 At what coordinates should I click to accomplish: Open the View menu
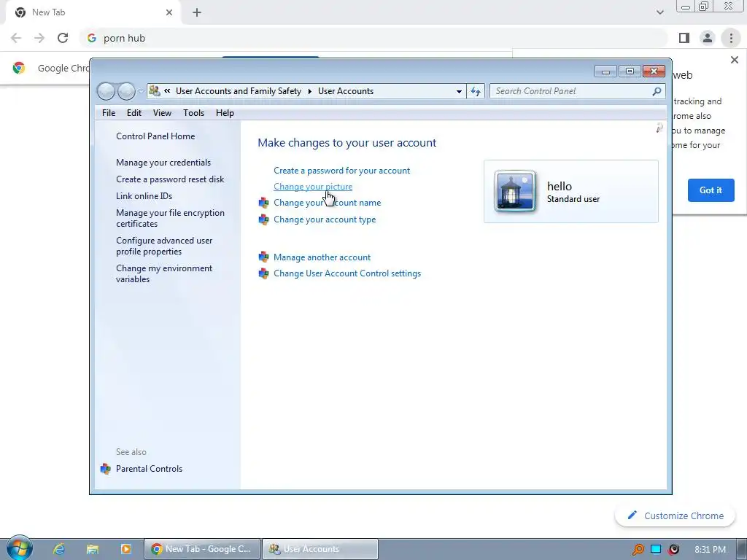[162, 113]
